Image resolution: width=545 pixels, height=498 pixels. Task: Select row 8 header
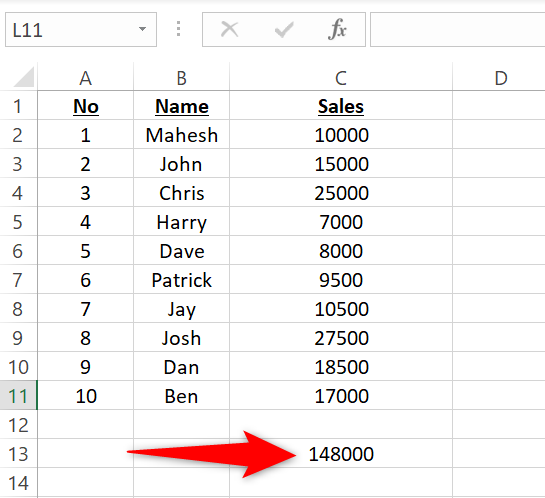click(x=18, y=308)
